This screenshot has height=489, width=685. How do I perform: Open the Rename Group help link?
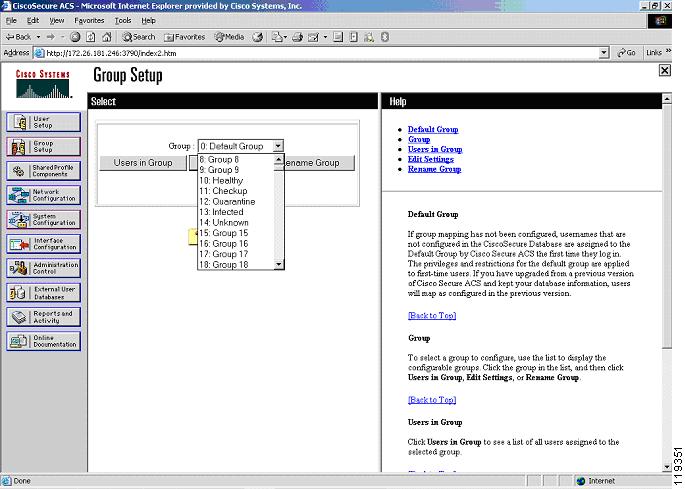(x=435, y=169)
